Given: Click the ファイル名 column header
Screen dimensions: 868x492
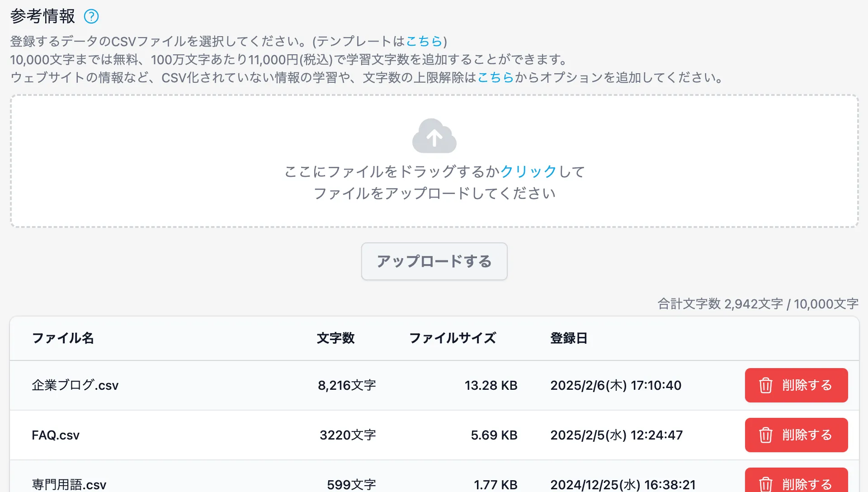Looking at the screenshot, I should (x=63, y=338).
